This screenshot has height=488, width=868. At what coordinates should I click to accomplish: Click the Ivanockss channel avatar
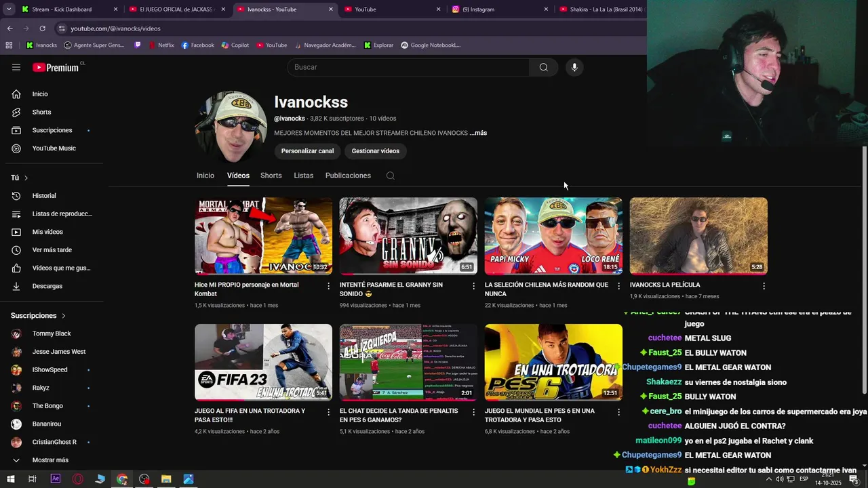[x=231, y=127]
